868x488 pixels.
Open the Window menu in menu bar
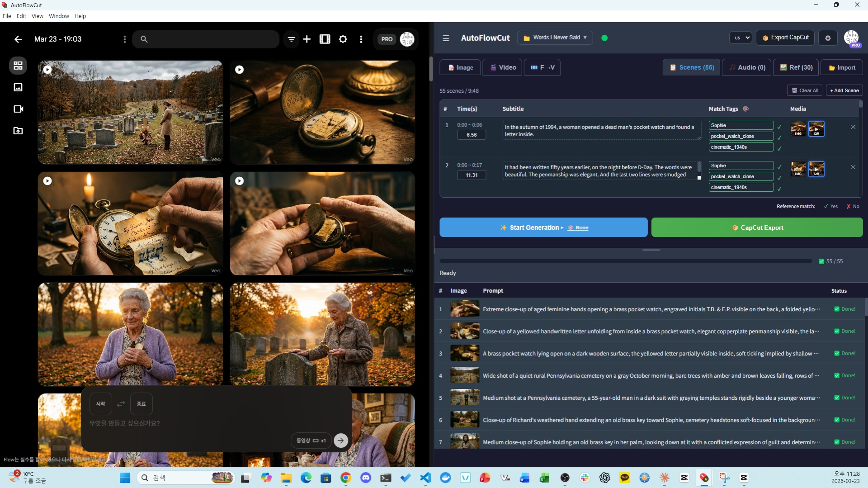[59, 16]
